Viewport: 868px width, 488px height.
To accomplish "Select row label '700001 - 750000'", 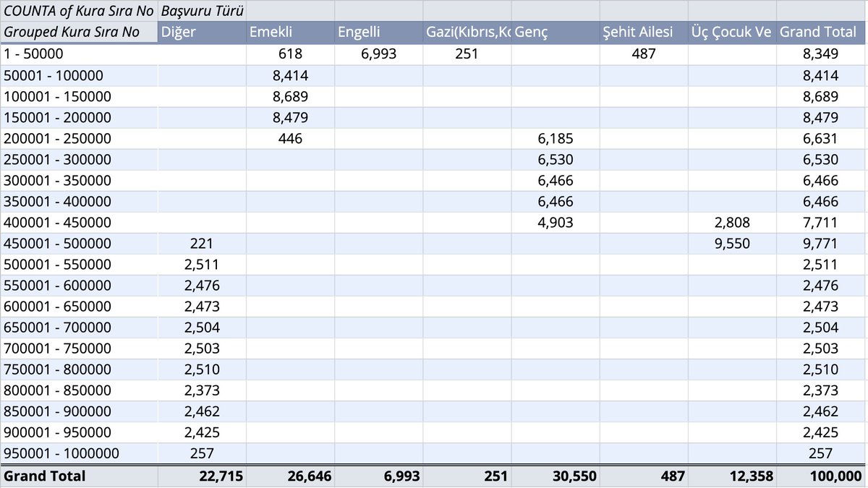I will coord(79,348).
